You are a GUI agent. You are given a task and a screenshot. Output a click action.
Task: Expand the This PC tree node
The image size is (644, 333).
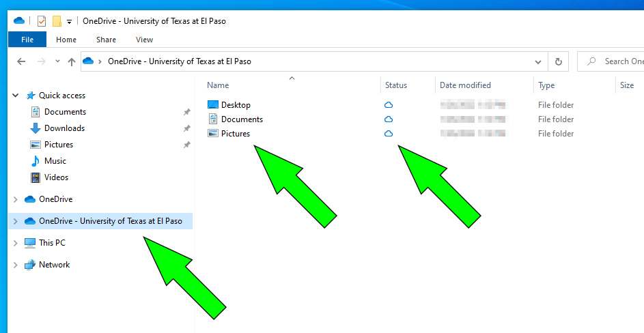coord(16,243)
